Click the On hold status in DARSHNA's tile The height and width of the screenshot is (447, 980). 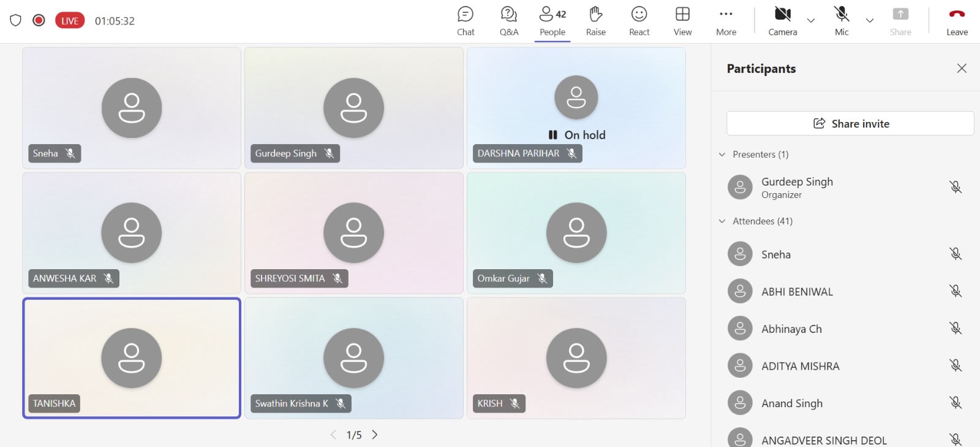coord(577,135)
